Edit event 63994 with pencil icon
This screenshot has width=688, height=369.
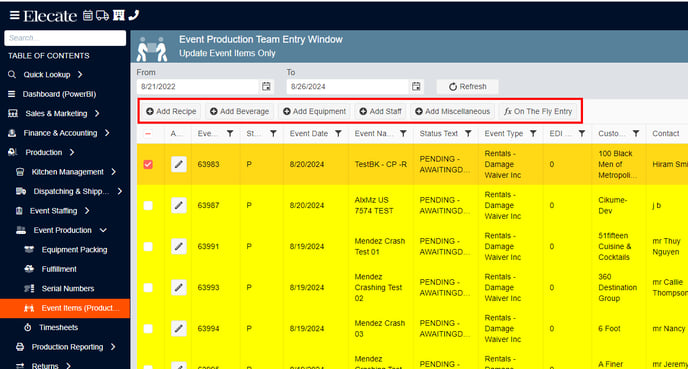click(179, 329)
